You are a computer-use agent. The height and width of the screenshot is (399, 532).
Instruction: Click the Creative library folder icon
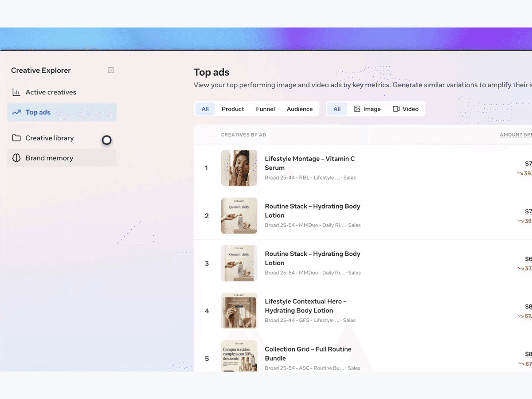click(x=16, y=138)
